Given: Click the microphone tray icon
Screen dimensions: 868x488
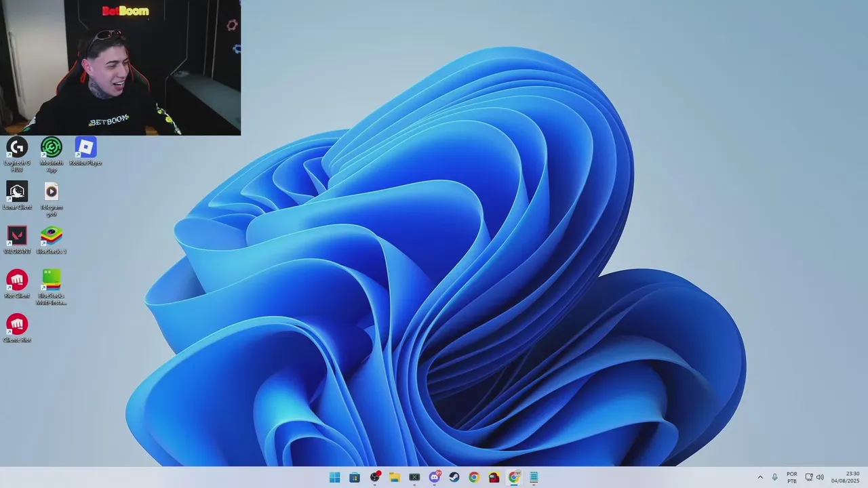Looking at the screenshot, I should tap(775, 477).
